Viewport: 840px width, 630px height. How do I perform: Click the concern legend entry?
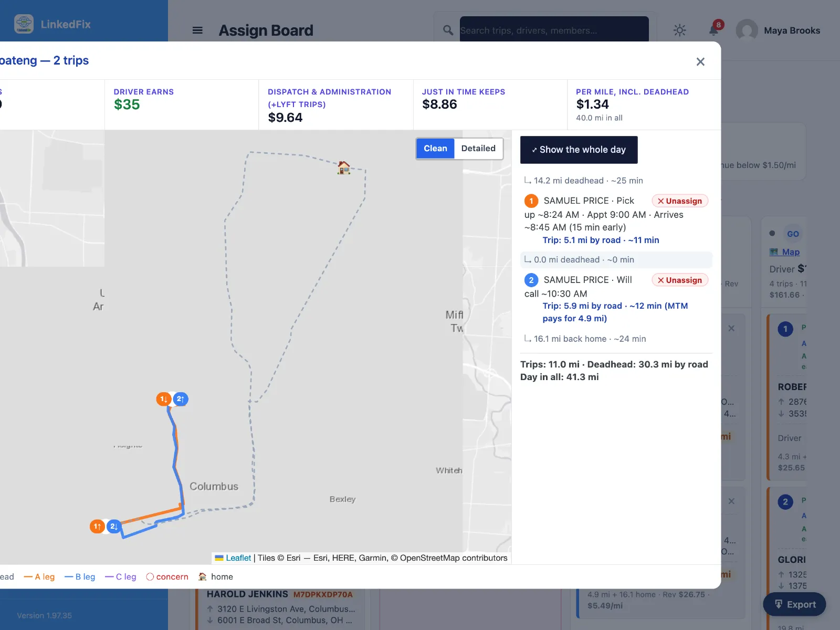(x=167, y=577)
